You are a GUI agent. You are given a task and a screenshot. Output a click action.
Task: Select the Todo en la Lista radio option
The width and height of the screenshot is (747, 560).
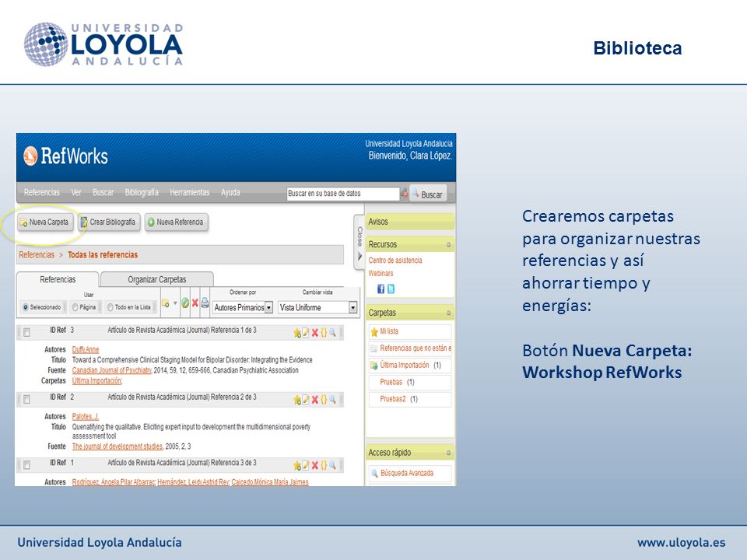110,308
